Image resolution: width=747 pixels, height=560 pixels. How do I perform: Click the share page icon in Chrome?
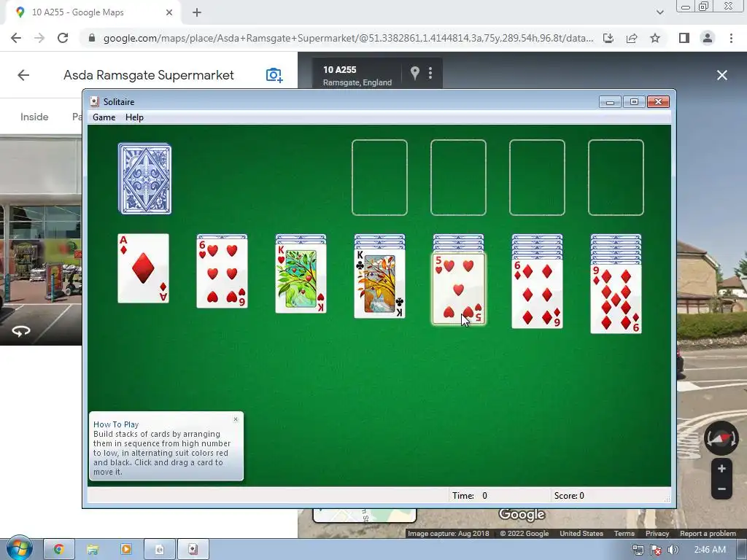point(632,38)
